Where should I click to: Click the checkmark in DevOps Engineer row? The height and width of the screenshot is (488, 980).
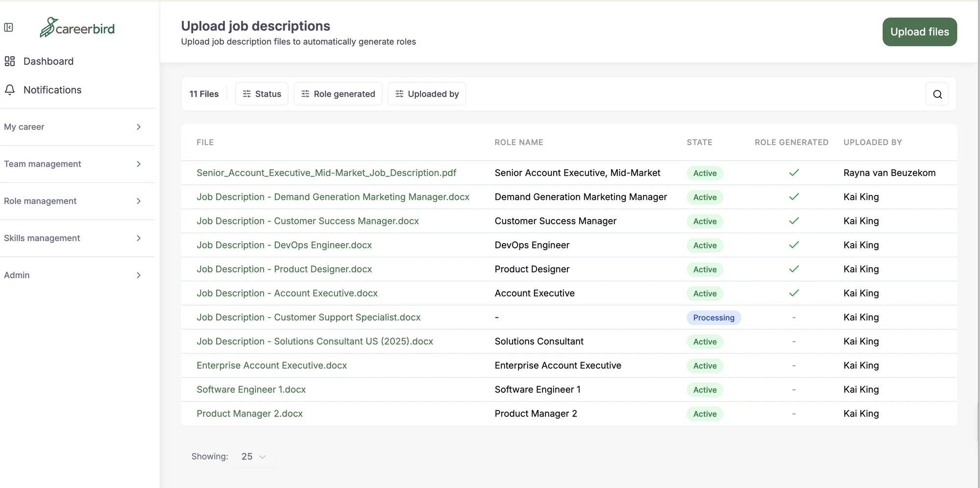pyautogui.click(x=794, y=245)
